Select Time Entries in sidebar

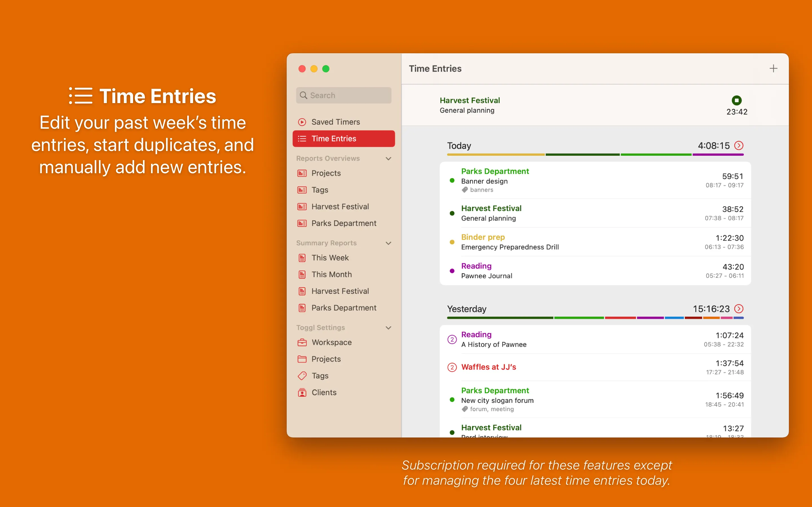[x=343, y=139]
